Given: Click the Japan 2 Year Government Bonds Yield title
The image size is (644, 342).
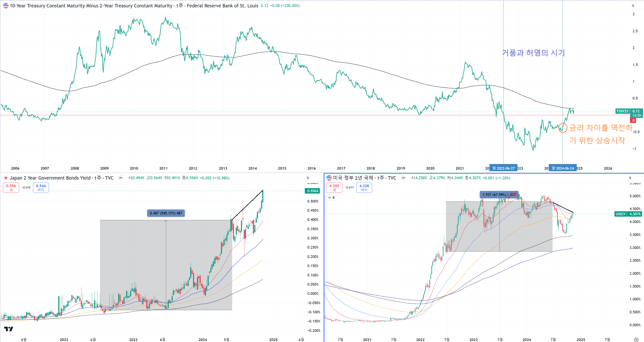Looking at the screenshot, I should pyautogui.click(x=50, y=178).
